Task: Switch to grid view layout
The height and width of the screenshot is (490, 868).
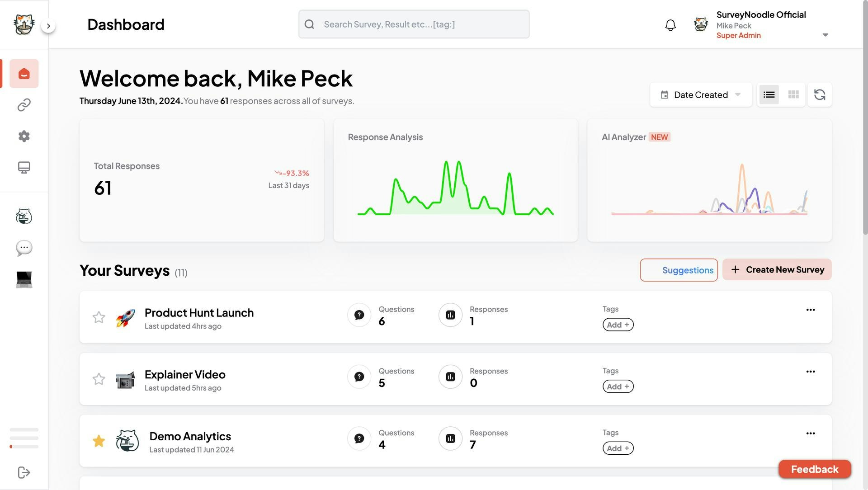Action: pos(793,94)
